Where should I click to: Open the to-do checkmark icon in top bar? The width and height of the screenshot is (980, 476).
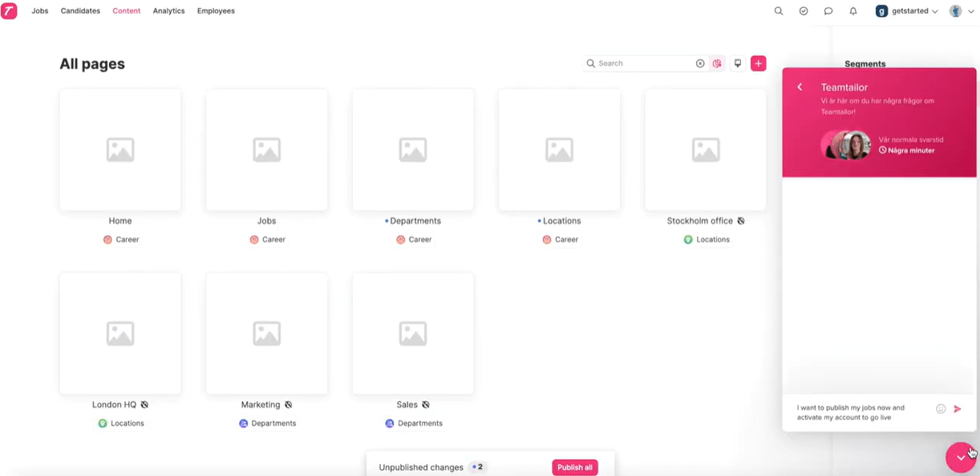click(x=804, y=11)
